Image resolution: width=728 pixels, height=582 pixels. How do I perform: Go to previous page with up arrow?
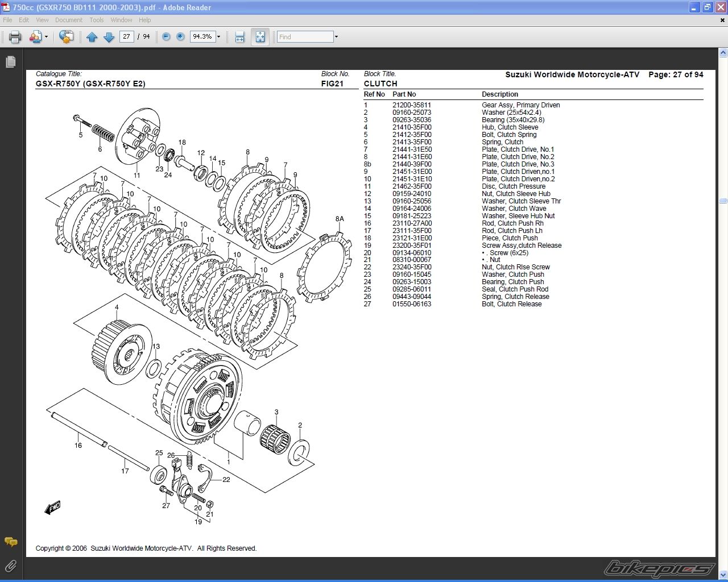pos(92,37)
